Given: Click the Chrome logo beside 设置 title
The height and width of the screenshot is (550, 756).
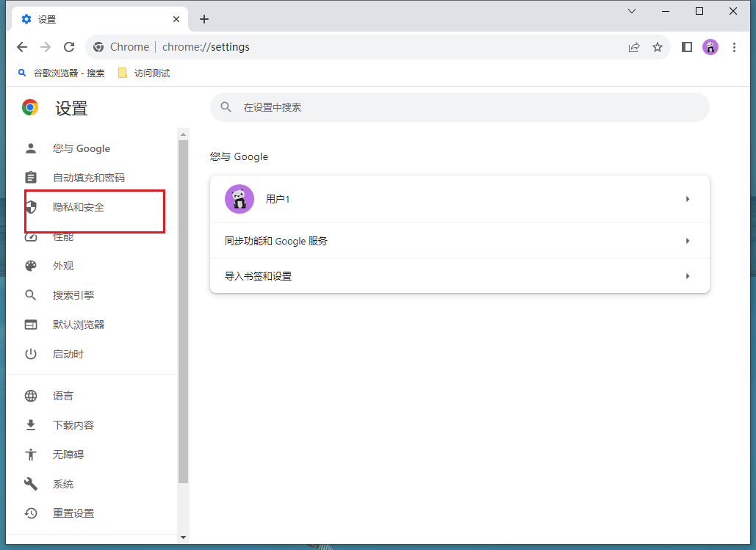Looking at the screenshot, I should tap(30, 107).
